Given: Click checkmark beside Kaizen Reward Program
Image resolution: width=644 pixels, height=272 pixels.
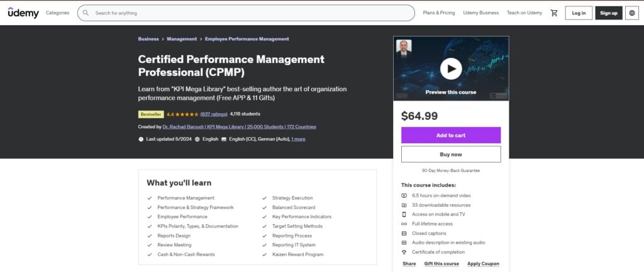Looking at the screenshot, I should click(265, 254).
